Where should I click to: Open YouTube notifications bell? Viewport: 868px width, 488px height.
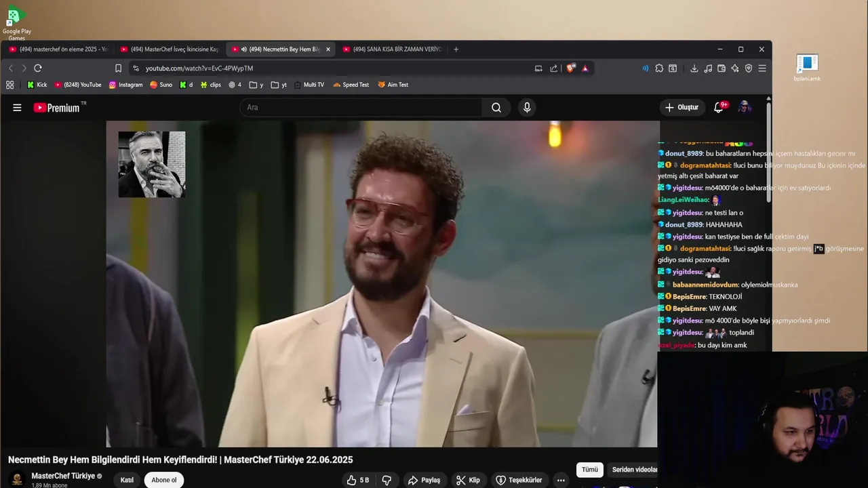719,107
